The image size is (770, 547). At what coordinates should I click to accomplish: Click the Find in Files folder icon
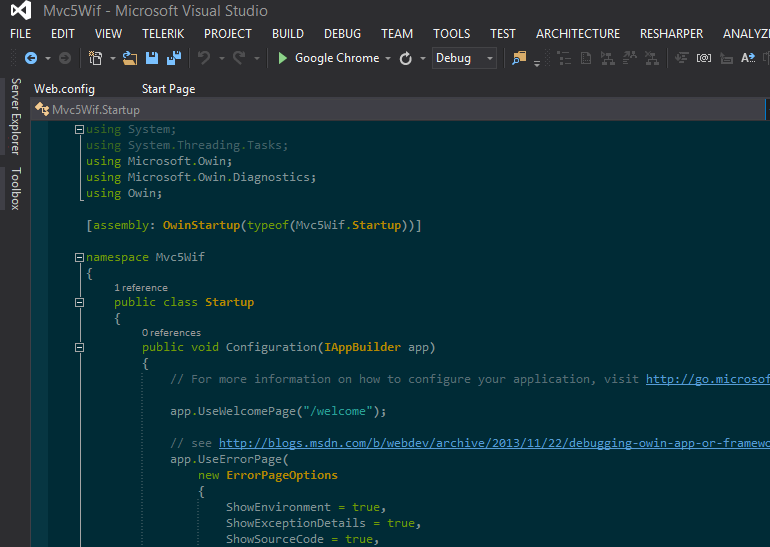pyautogui.click(x=519, y=58)
